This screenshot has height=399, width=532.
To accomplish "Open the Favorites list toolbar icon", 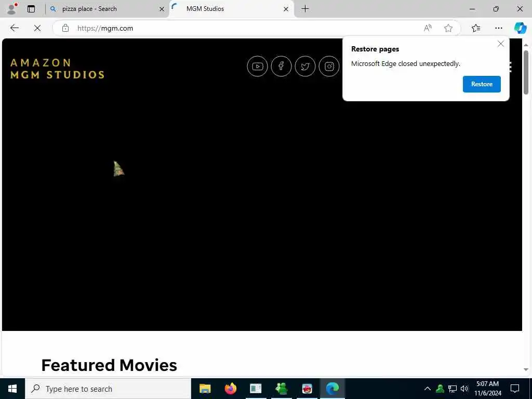I will [x=476, y=28].
